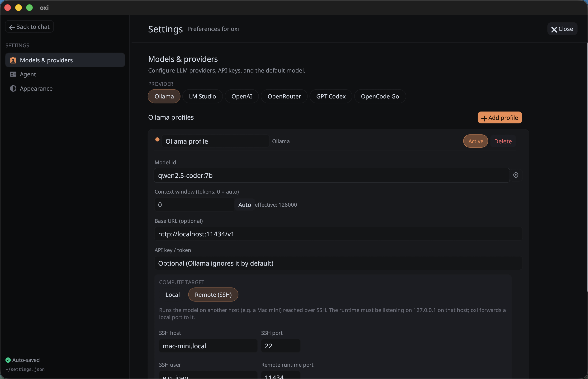Viewport: 588px width, 379px height.
Task: Open the Models & providers section
Action: 65,60
